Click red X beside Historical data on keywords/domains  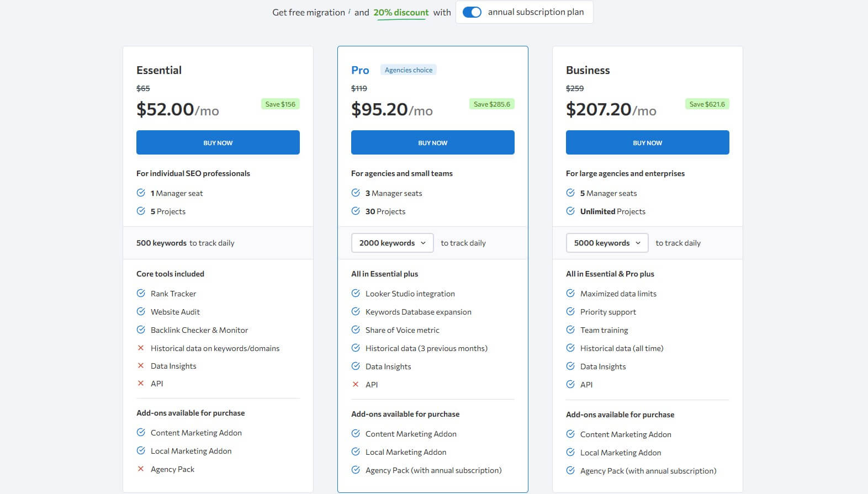tap(141, 348)
